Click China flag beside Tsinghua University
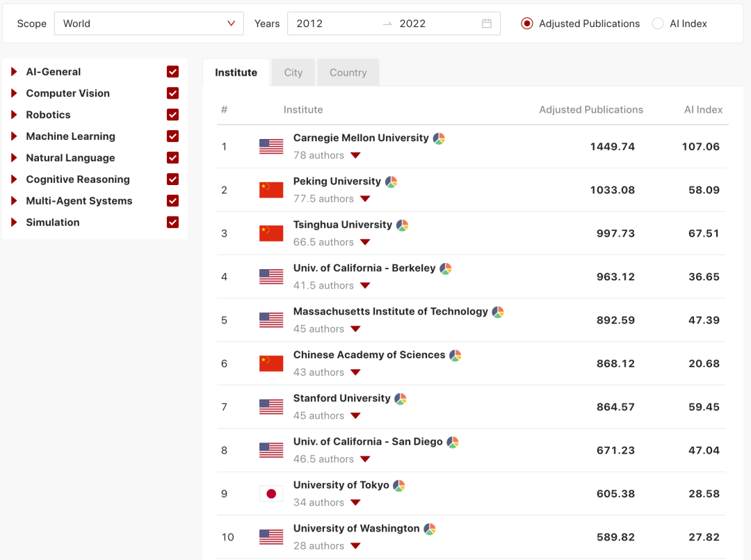Viewport: 751px width, 560px height. point(271,233)
